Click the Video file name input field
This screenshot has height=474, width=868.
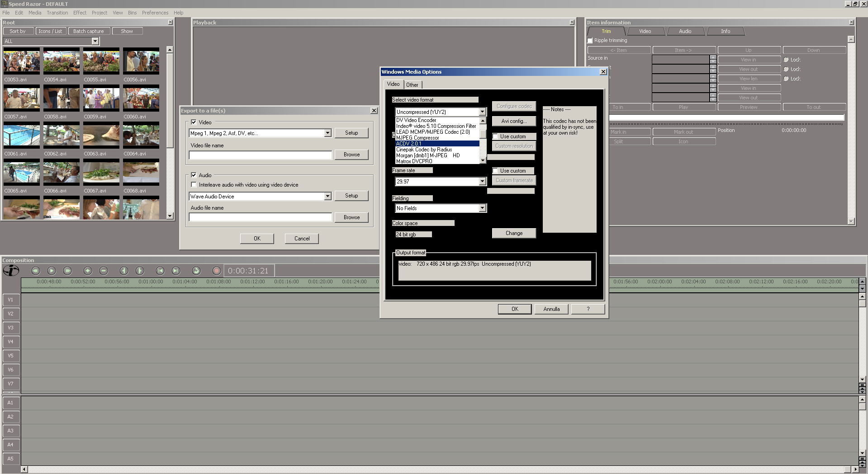coord(261,155)
